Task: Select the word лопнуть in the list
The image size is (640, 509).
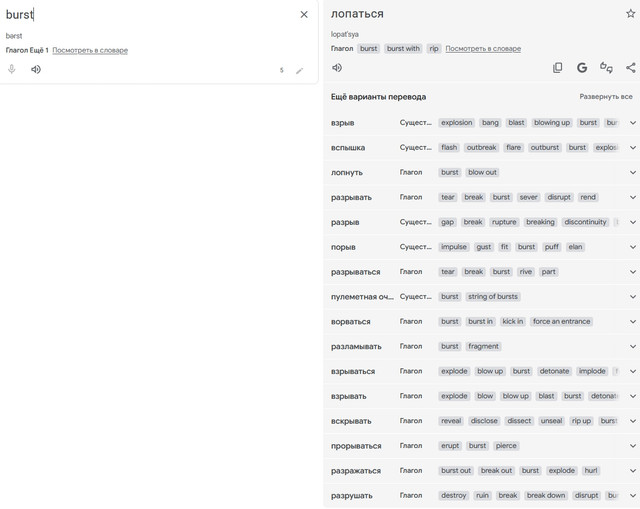Action: (347, 173)
